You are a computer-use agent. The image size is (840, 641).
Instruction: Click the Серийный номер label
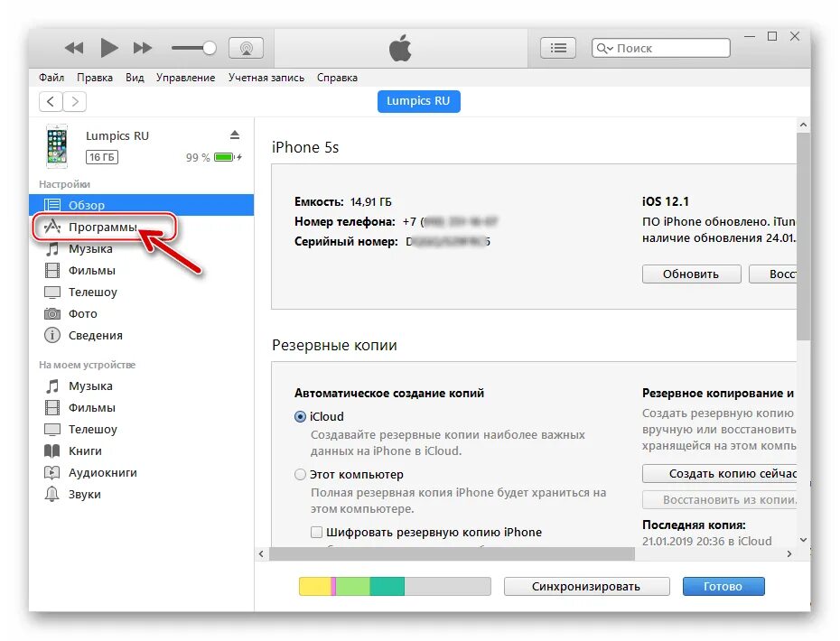pyautogui.click(x=346, y=242)
